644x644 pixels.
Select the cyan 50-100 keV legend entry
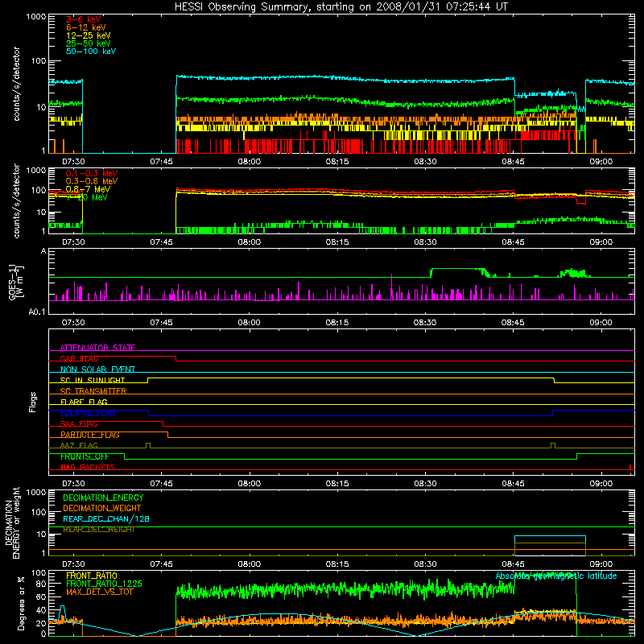point(91,52)
